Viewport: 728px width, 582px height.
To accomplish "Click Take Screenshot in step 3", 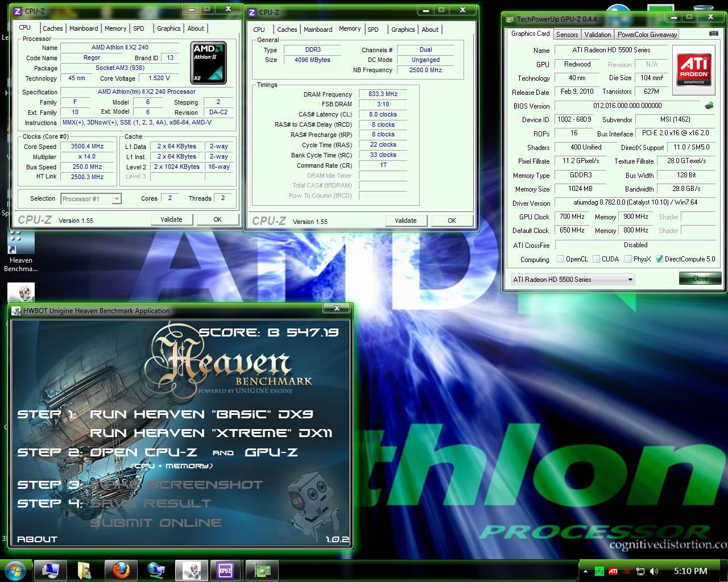I will coord(176,485).
